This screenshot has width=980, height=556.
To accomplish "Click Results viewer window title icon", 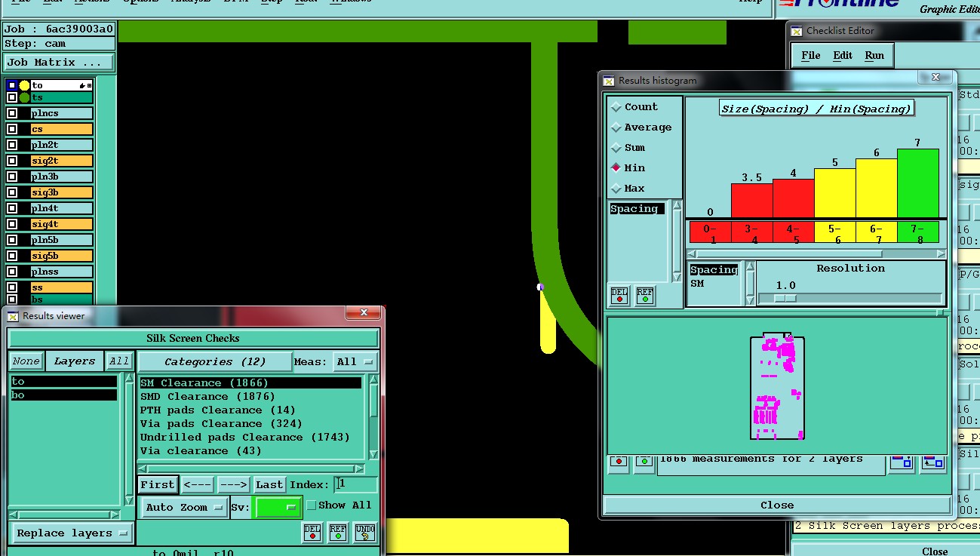I will click(x=14, y=315).
